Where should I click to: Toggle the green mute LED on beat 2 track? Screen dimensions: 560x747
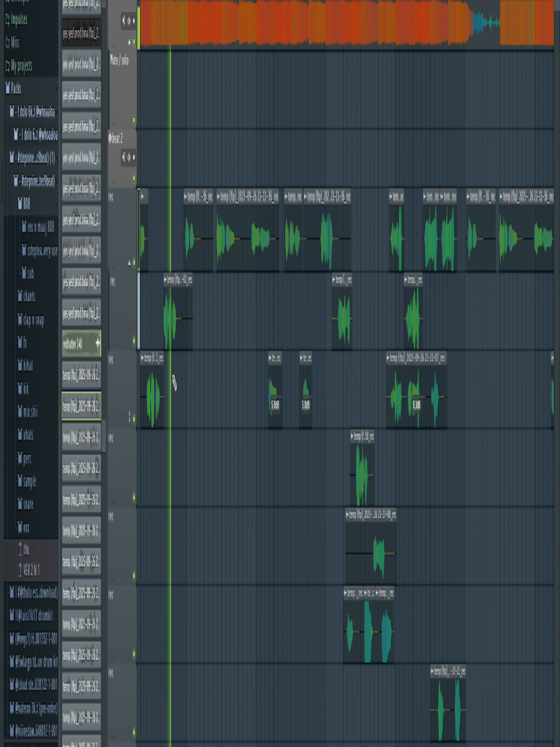[x=134, y=178]
